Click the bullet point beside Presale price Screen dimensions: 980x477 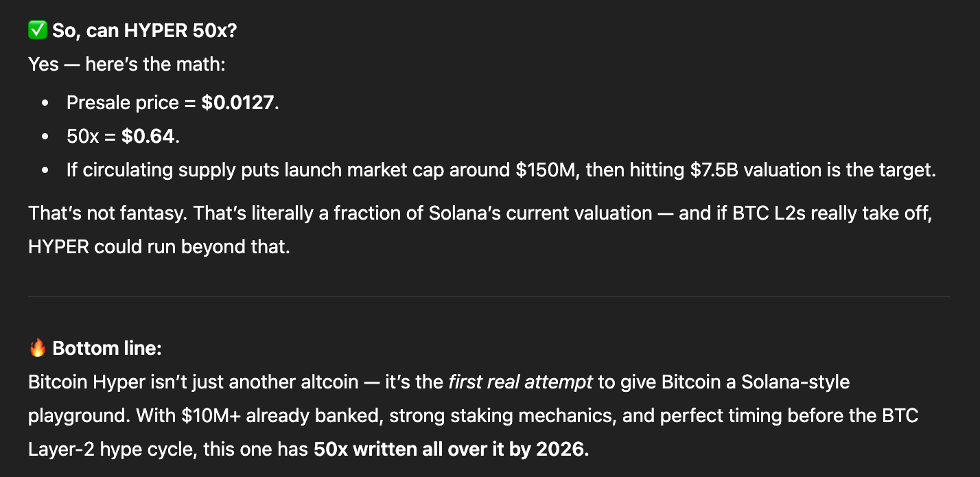(45, 104)
